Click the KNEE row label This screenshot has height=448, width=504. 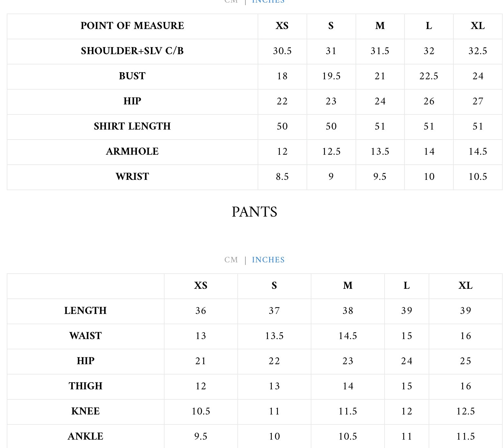point(85,411)
